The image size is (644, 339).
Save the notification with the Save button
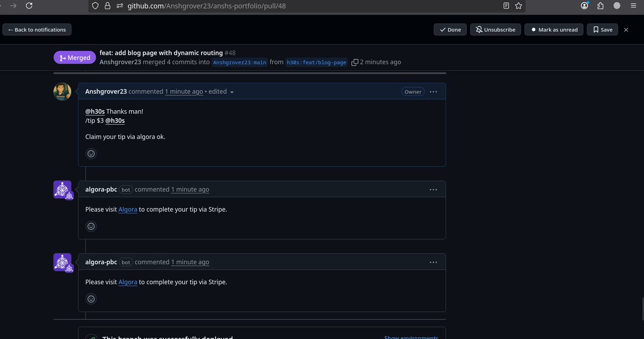tap(602, 30)
